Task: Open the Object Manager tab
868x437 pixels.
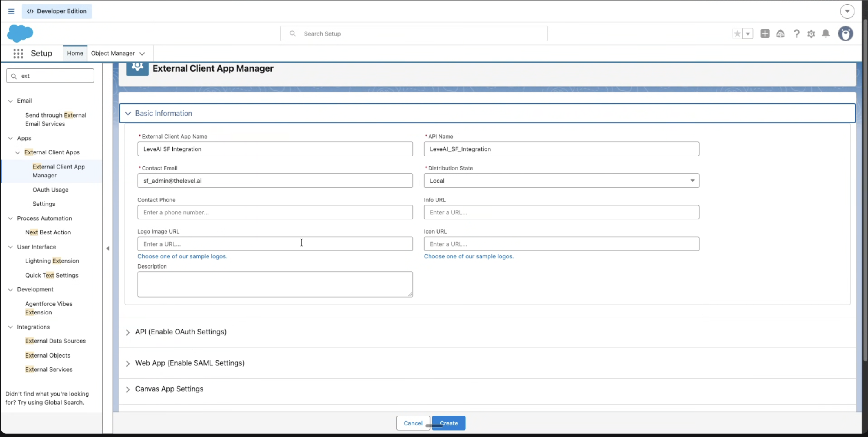Action: 113,53
